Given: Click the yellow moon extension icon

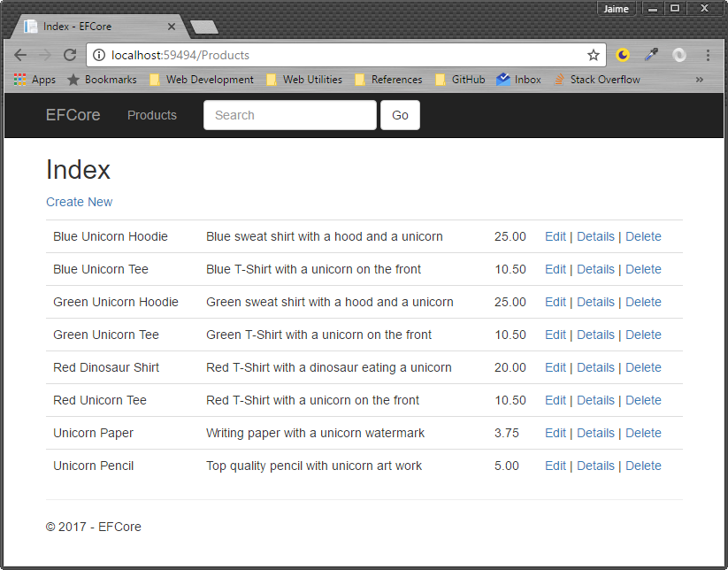Looking at the screenshot, I should (623, 55).
